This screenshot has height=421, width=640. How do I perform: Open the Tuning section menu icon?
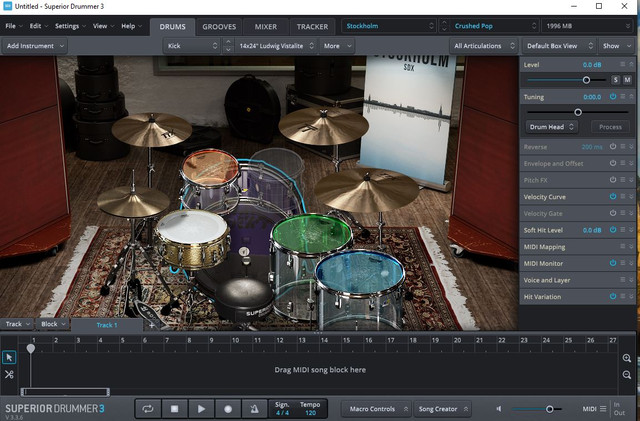[x=622, y=96]
